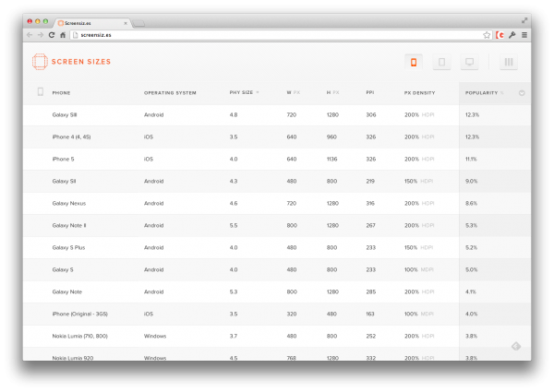Go to browser home page
The image size is (554, 392).
tap(63, 35)
